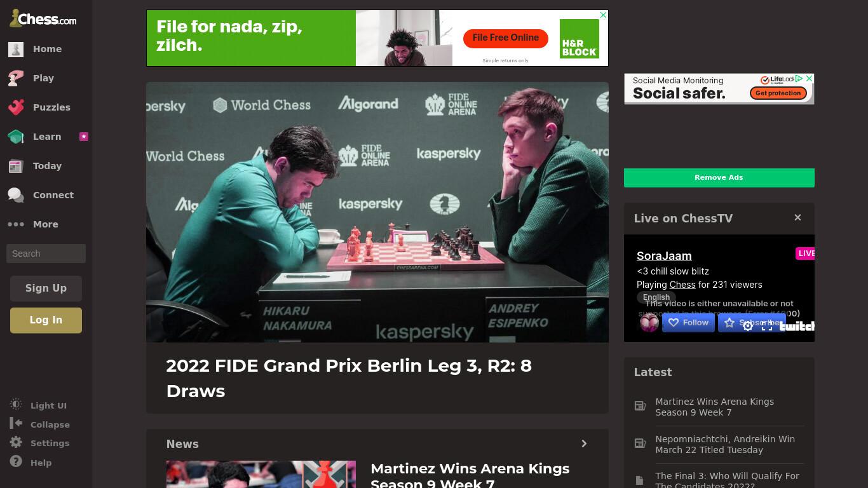Click the Sign Up button
This screenshot has height=488, width=868.
pos(46,288)
